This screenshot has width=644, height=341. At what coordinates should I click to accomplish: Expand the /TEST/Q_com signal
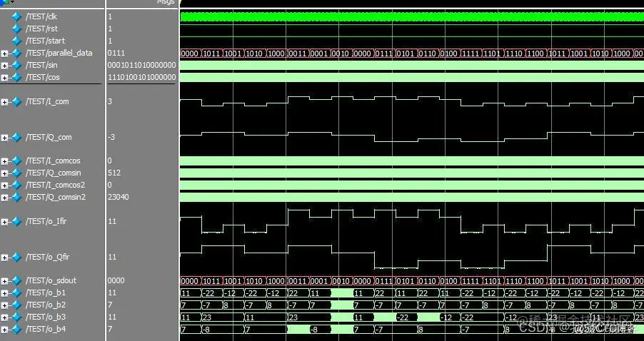pyautogui.click(x=4, y=138)
